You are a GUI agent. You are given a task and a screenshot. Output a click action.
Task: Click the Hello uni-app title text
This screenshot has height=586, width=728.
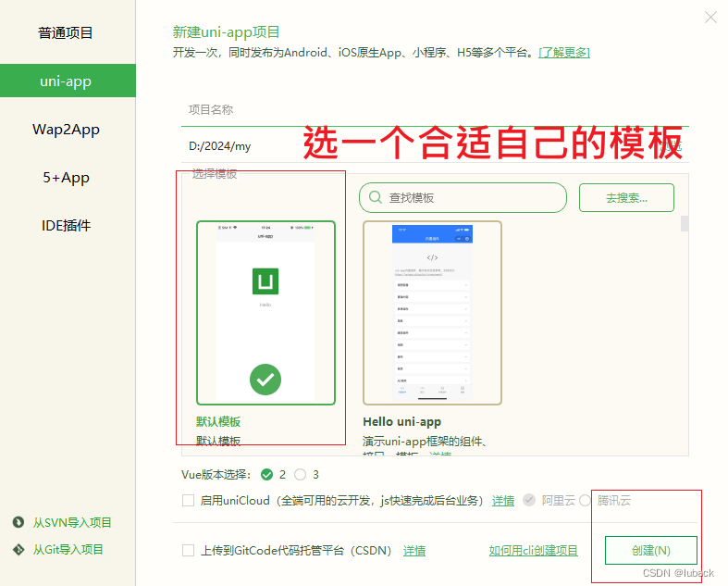pos(402,421)
